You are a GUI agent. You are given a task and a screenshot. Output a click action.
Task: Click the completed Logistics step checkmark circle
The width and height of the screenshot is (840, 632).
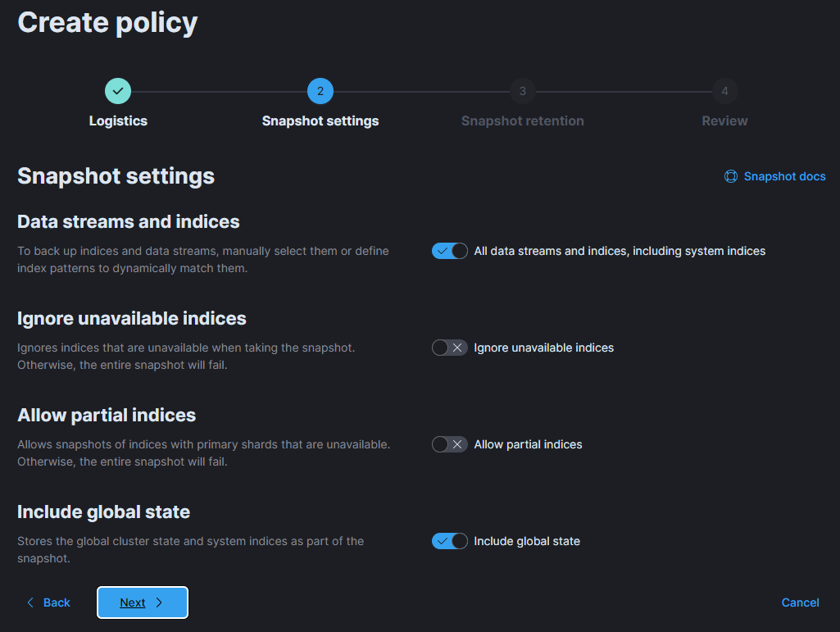[x=118, y=91]
